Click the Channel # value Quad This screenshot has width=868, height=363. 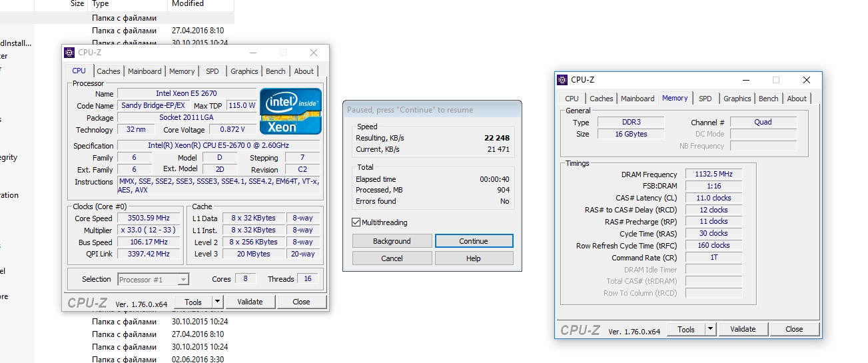[763, 122]
